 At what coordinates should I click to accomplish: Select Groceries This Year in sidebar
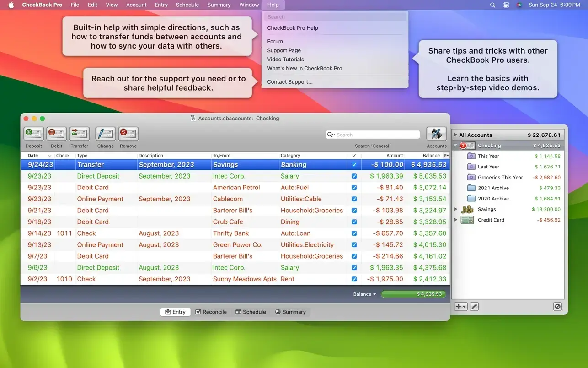(500, 178)
